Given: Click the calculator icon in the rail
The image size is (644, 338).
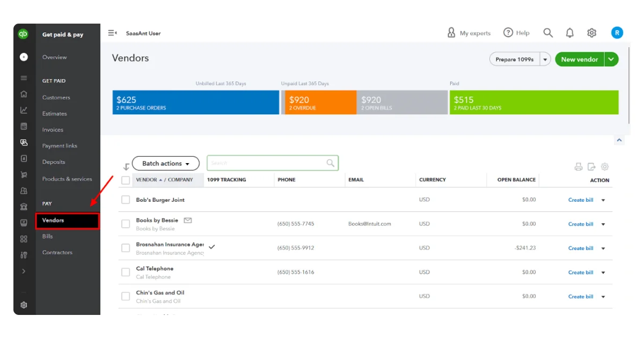Looking at the screenshot, I should pos(24,126).
